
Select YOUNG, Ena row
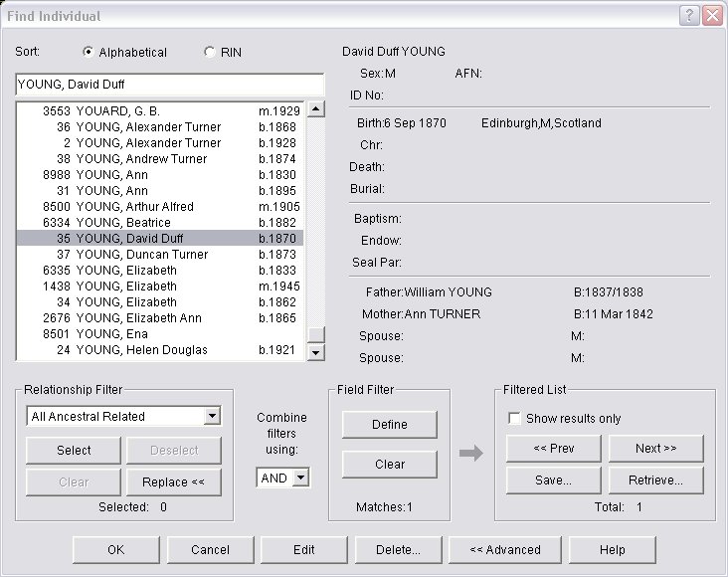point(160,333)
